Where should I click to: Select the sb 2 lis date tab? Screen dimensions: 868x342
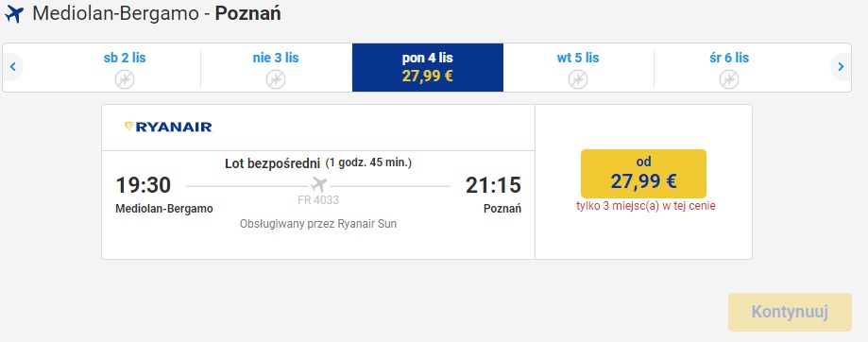point(125,67)
